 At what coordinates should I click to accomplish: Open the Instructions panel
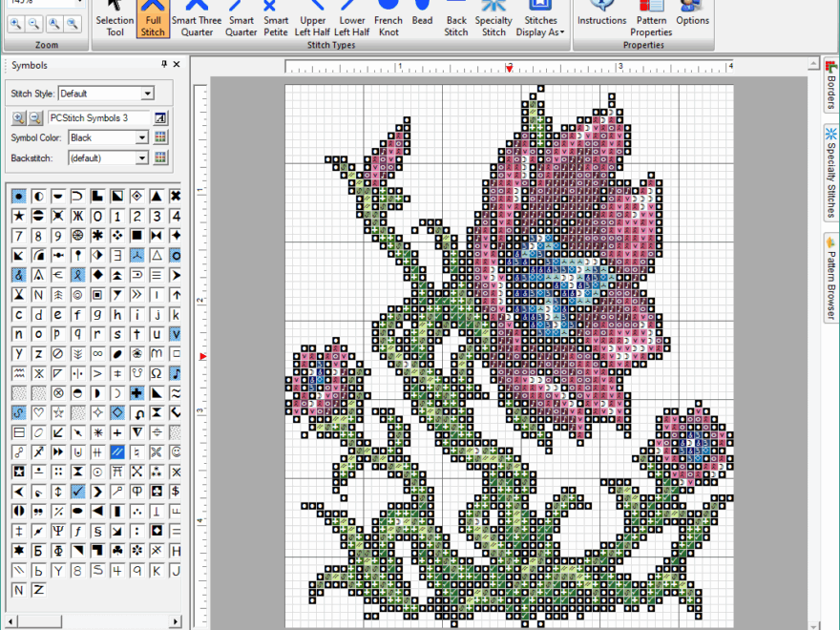tap(601, 19)
